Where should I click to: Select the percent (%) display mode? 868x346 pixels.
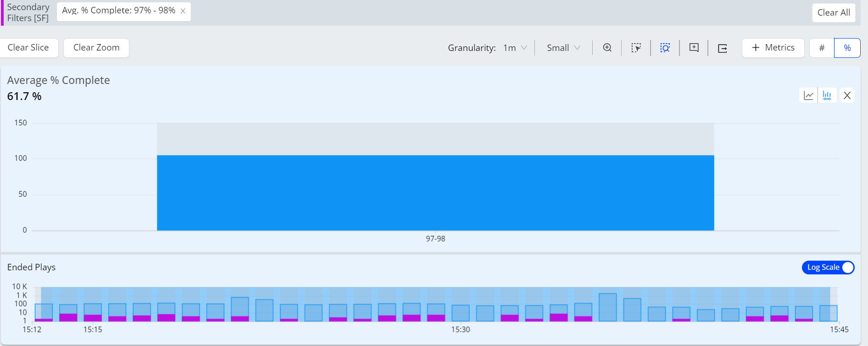click(847, 48)
